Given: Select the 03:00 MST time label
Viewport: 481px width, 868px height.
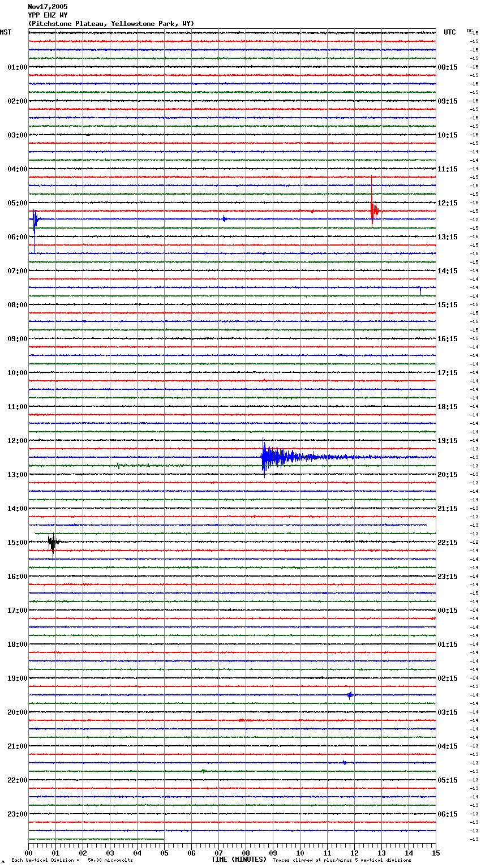Looking at the screenshot, I should click(x=18, y=135).
